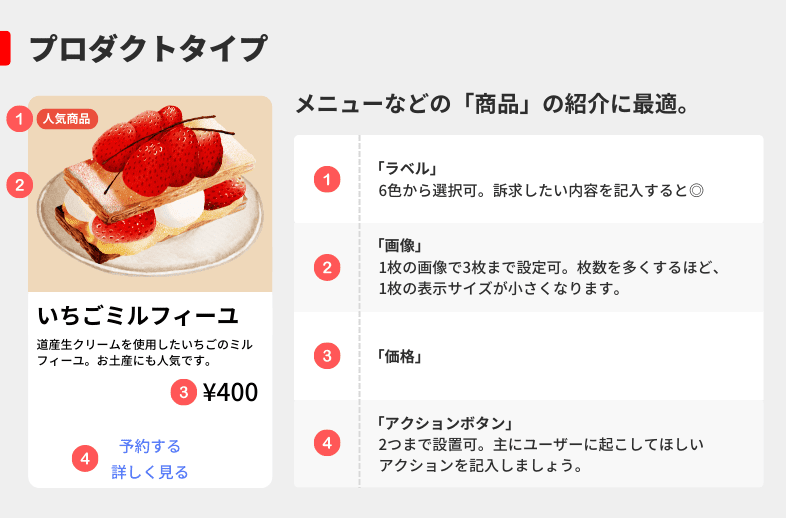Click badge 1 in the ラベル explanation row
The height and width of the screenshot is (518, 786).
(x=327, y=180)
